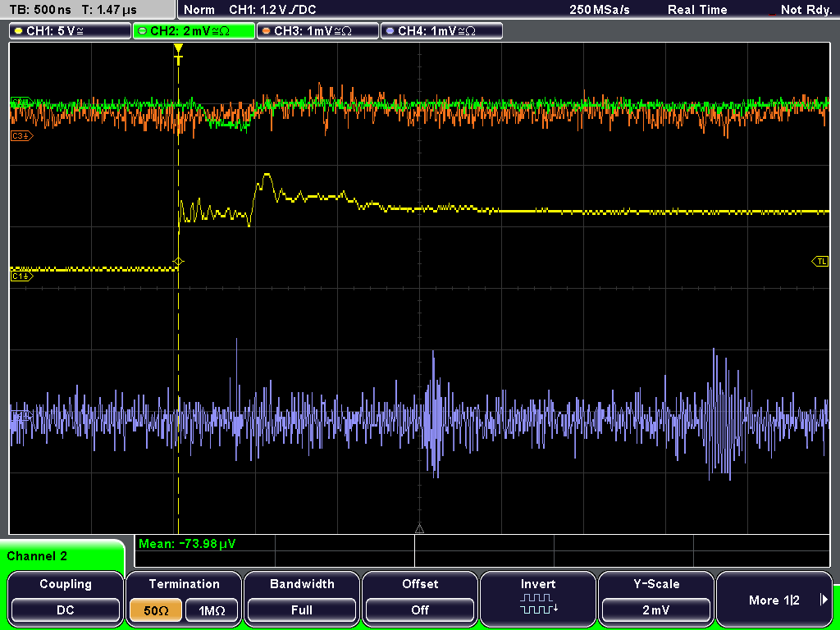Select the CH4: 1 mV channel tab

point(441,30)
